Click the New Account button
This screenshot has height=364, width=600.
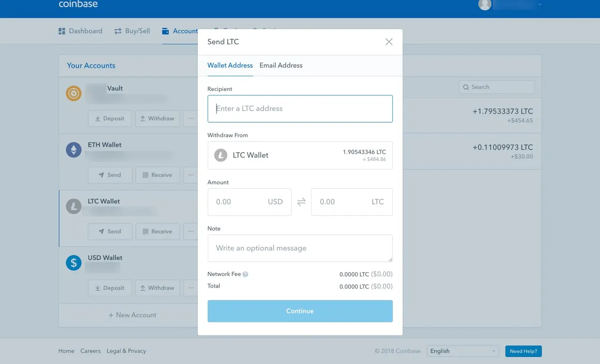click(x=132, y=315)
